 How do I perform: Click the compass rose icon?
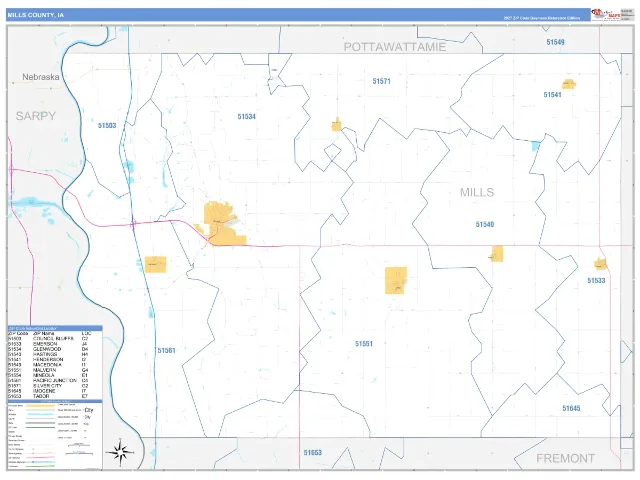(120, 452)
